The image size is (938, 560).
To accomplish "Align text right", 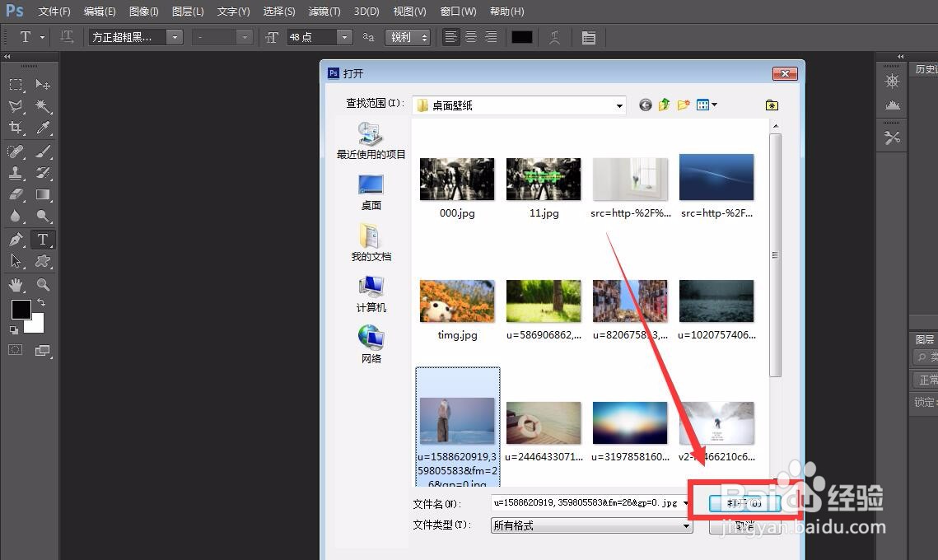I will pos(491,37).
